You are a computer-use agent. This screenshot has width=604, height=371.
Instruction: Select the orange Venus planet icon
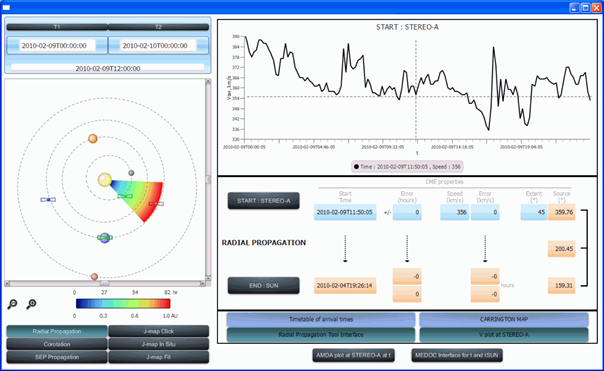92,139
